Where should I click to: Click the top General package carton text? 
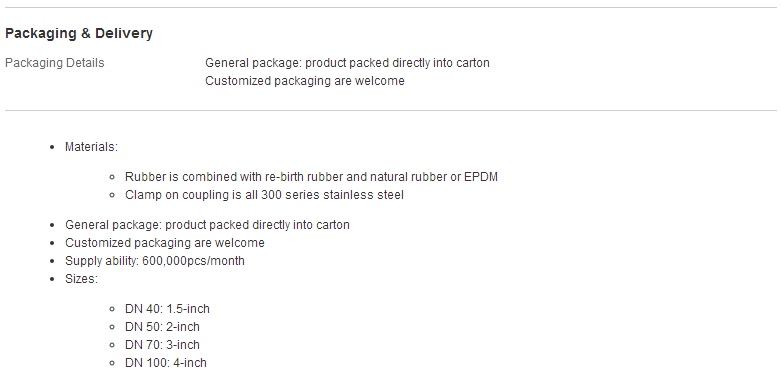347,63
